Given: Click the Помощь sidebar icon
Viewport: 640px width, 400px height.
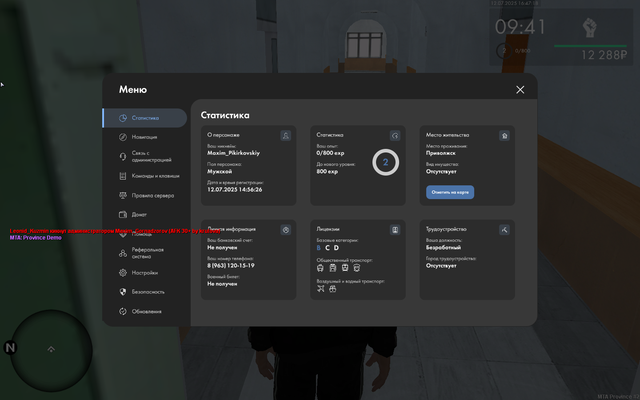Looking at the screenshot, I should (x=123, y=234).
